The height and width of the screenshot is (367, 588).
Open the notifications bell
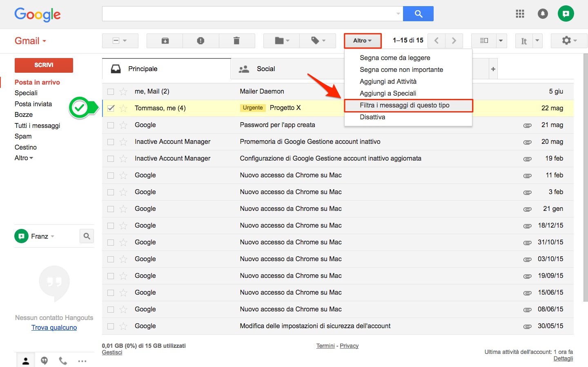543,14
